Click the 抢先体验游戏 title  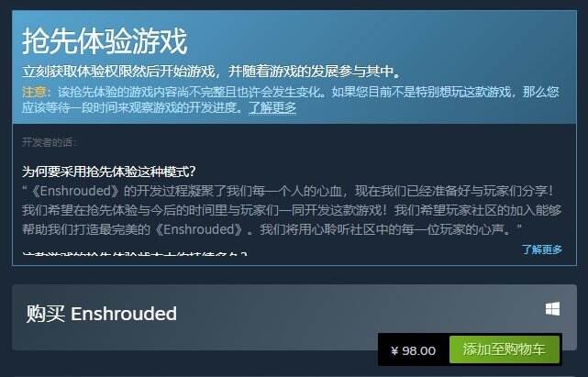click(x=105, y=41)
